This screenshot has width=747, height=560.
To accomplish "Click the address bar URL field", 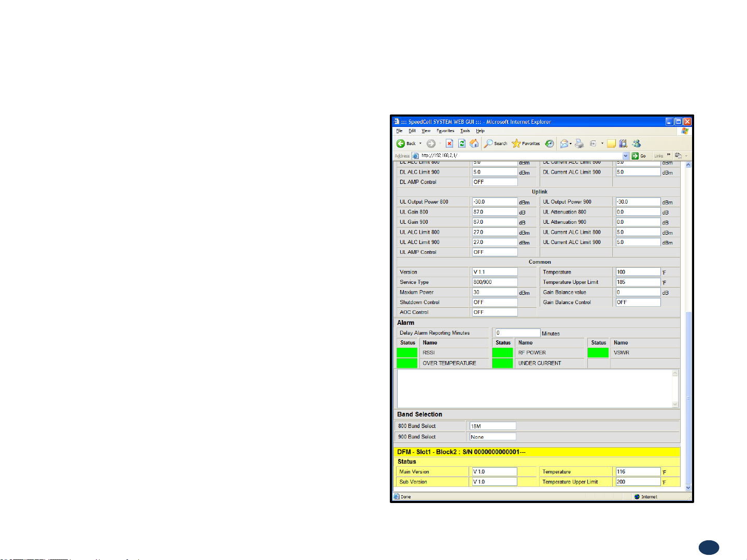I will tap(520, 155).
